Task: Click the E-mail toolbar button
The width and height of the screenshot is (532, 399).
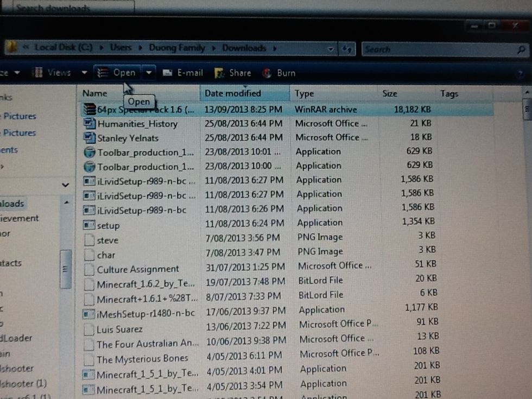Action: click(x=182, y=73)
